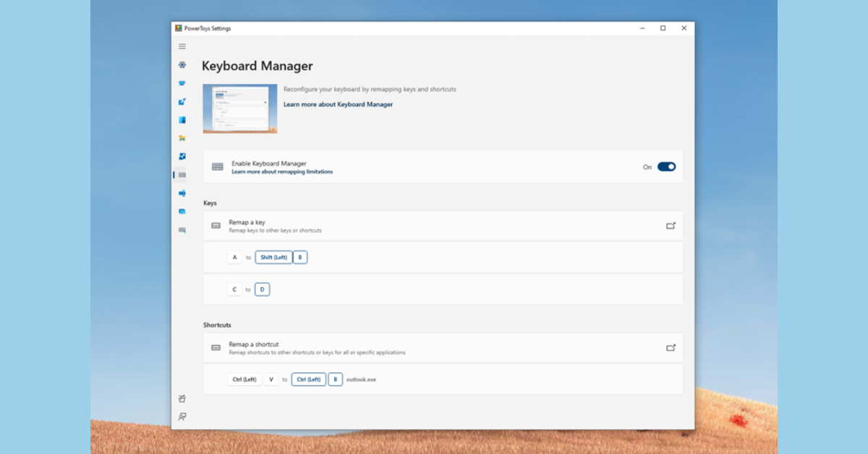Viewport: 868px width, 454px height.
Task: Open the Remap a shortcut editor
Action: (671, 348)
